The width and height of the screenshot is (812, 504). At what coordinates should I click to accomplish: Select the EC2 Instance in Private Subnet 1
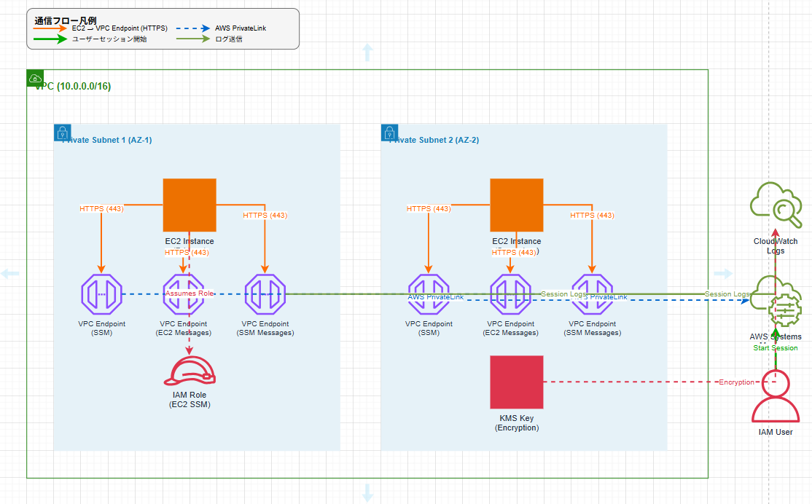point(190,205)
